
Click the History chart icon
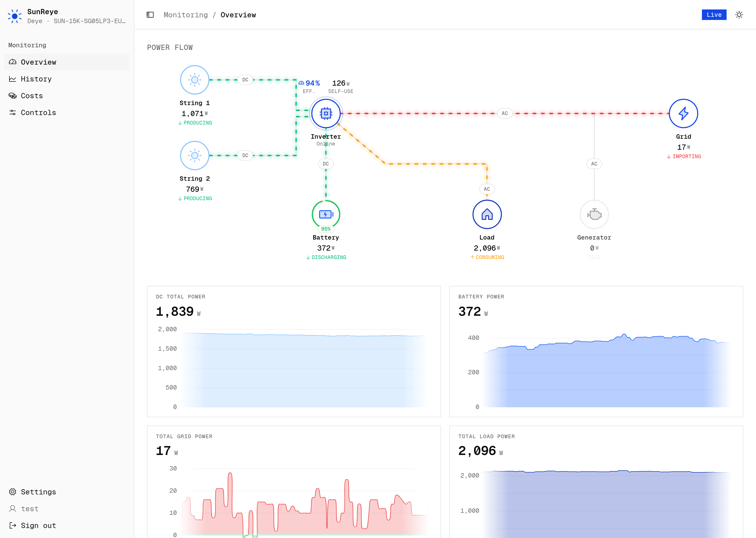[13, 79]
